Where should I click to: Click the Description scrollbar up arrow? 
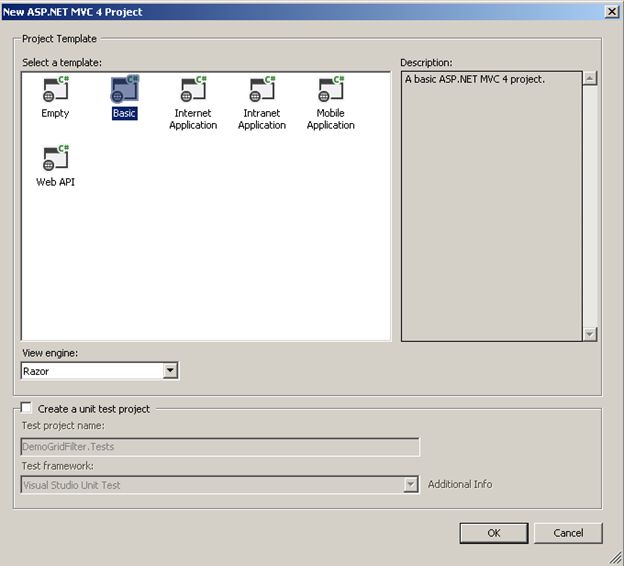[590, 78]
